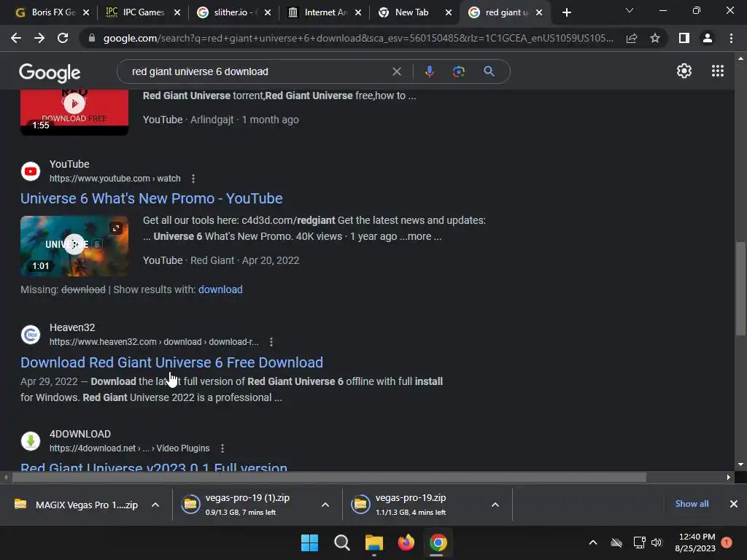747x560 pixels.
Task: Switch to the Boris FX tab
Action: (x=53, y=12)
